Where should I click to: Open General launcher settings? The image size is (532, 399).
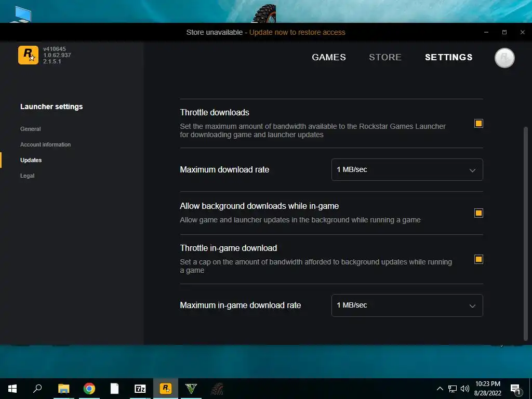pyautogui.click(x=31, y=129)
